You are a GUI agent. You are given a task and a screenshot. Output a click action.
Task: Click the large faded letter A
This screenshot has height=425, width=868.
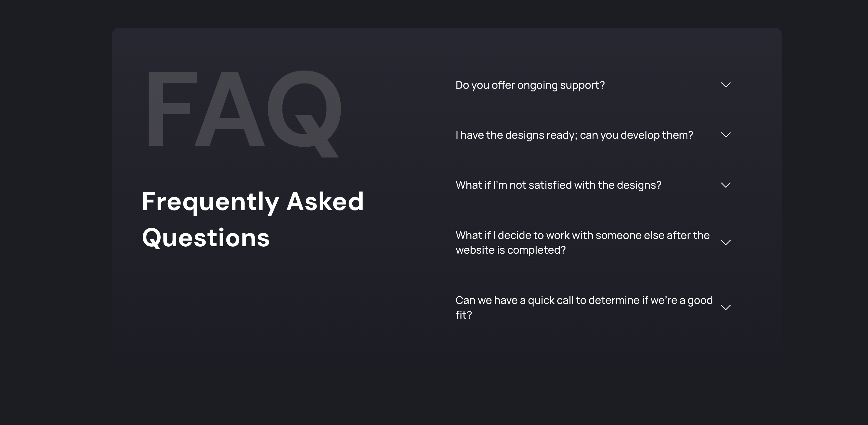[x=229, y=109]
